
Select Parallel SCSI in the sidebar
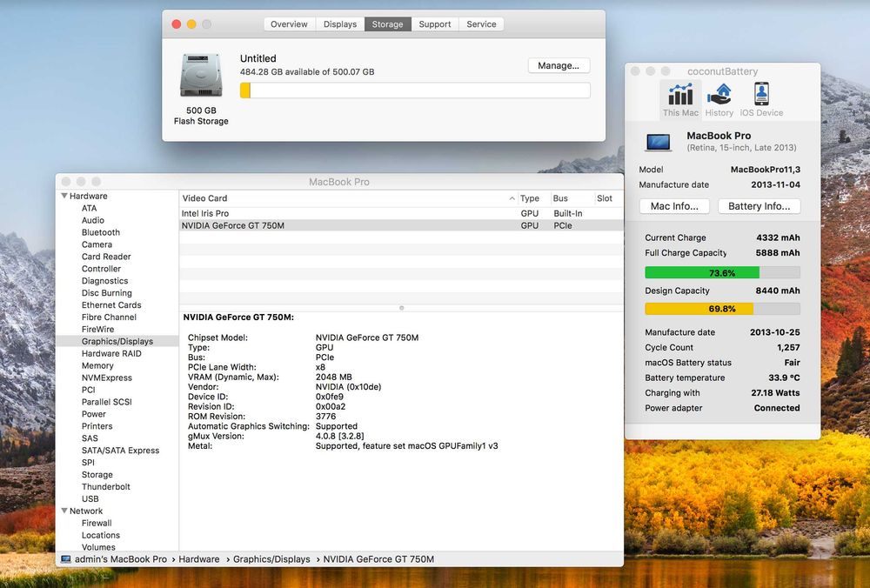(x=106, y=402)
